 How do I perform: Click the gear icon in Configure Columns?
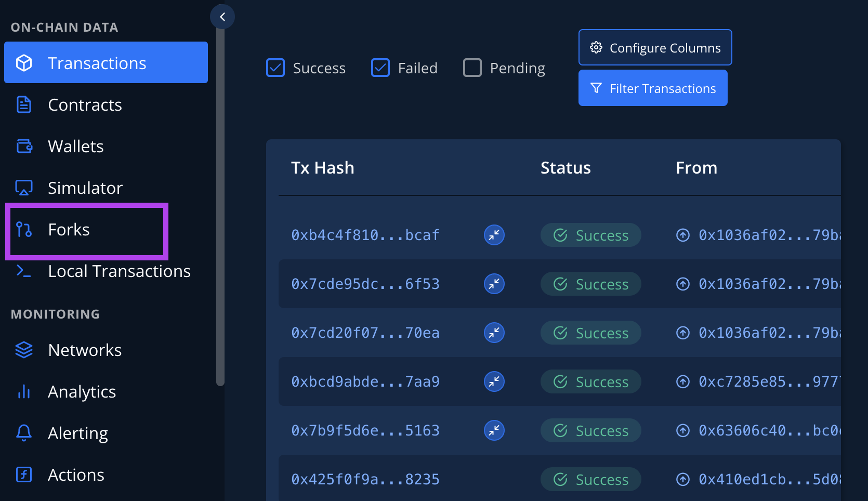coord(596,47)
